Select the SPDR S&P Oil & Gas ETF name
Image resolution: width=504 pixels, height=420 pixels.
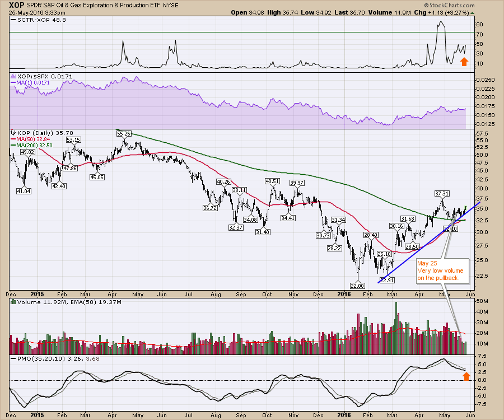coord(93,5)
